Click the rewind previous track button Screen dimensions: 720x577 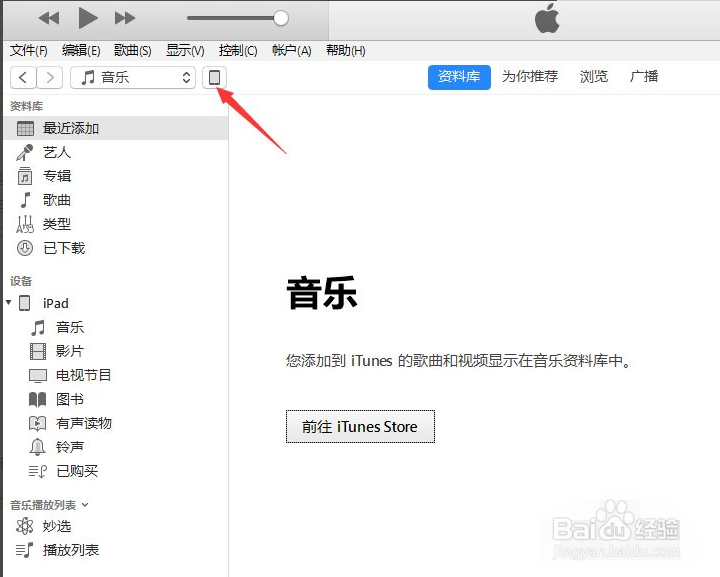[x=49, y=18]
